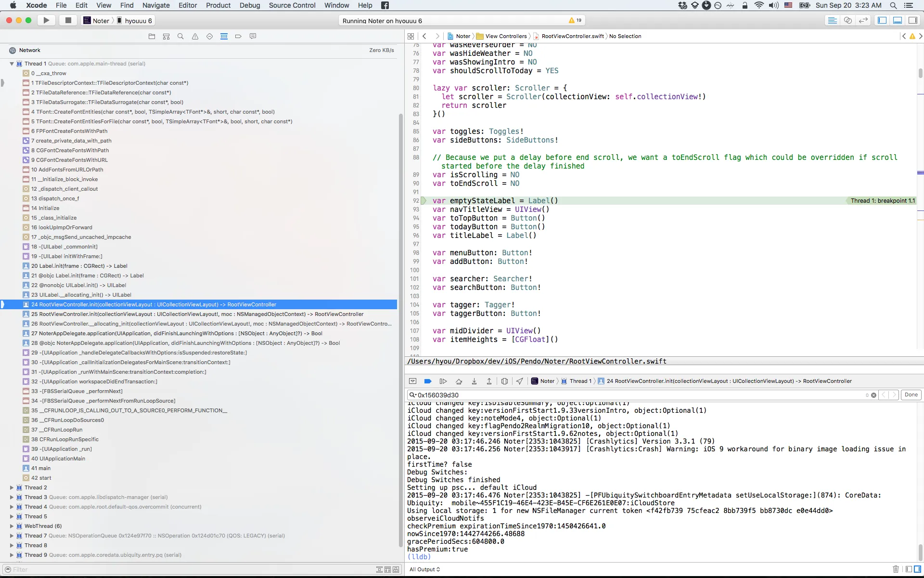Toggle the utilities panel on right

[x=912, y=20]
